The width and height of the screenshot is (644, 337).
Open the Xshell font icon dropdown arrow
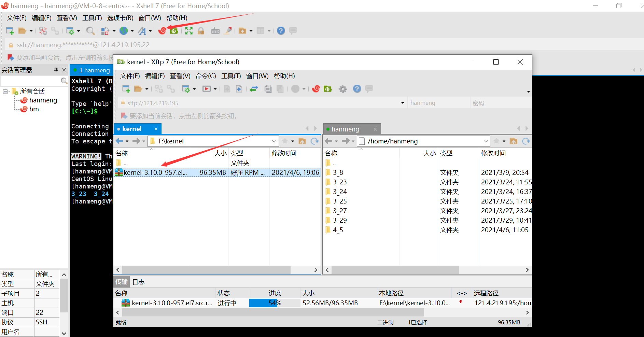click(x=150, y=31)
